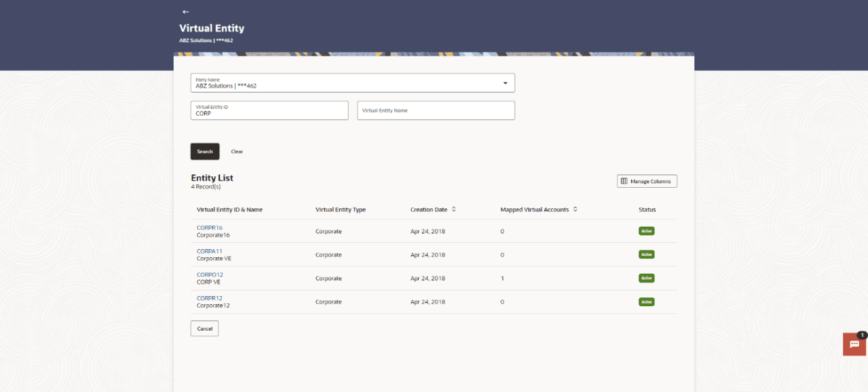
Task: Open entity CORPO12 link
Action: click(x=210, y=275)
